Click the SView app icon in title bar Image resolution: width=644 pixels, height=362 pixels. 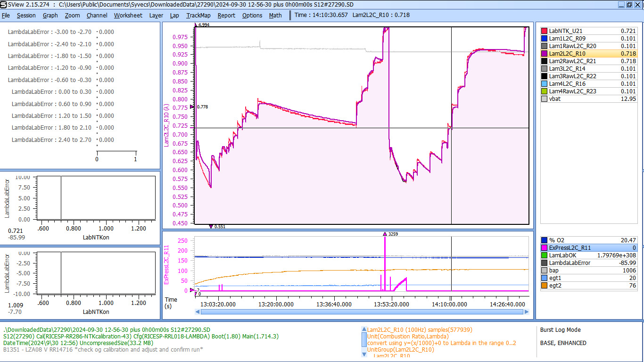click(4, 4)
